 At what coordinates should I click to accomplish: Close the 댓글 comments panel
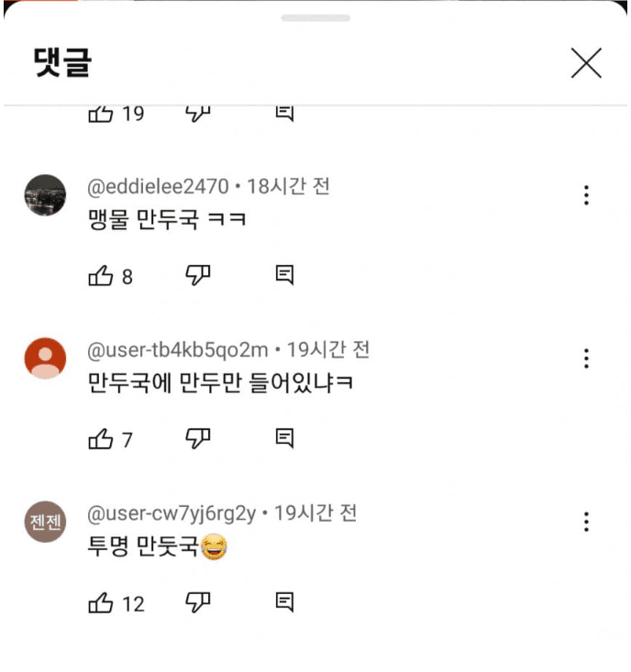pyautogui.click(x=586, y=62)
